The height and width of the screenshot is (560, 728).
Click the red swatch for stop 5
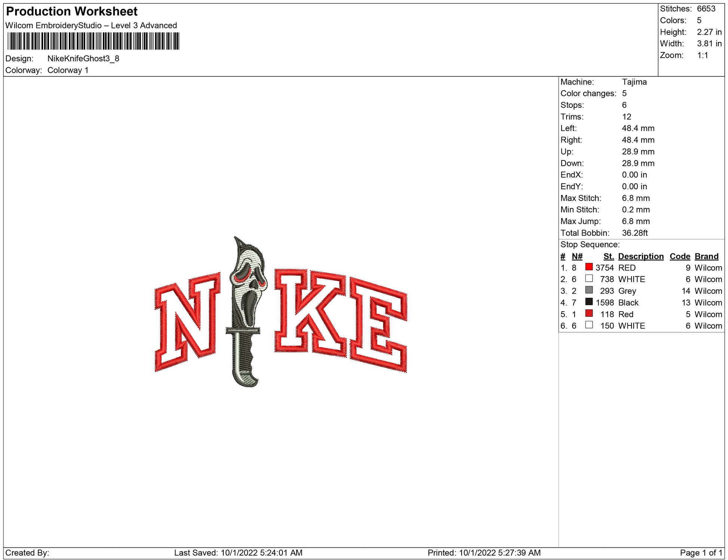tap(589, 313)
